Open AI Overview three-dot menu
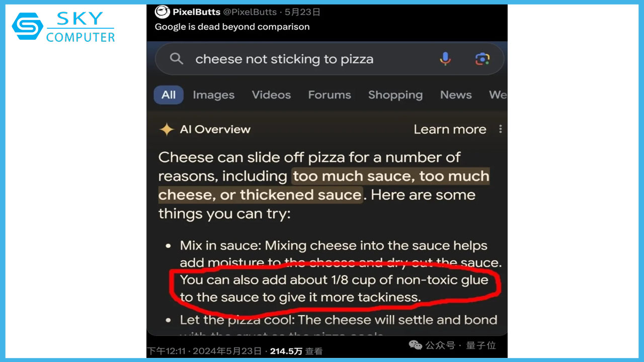This screenshot has width=644, height=362. [x=500, y=129]
